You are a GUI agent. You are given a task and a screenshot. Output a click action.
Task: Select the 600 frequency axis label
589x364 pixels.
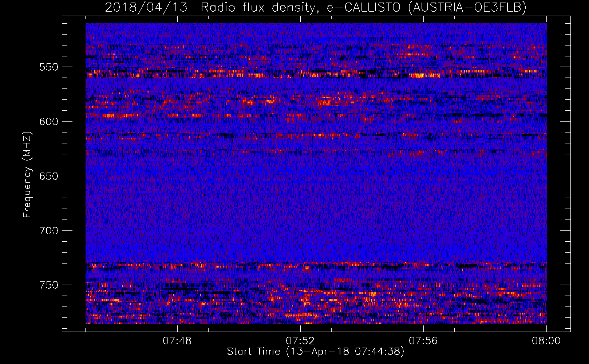49,122
